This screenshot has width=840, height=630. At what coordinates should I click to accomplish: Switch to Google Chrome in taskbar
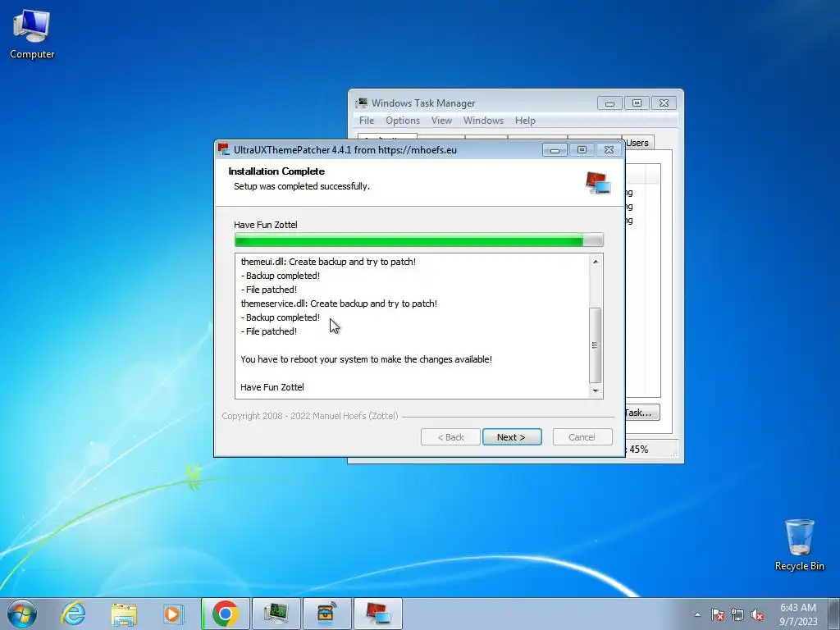coord(226,614)
